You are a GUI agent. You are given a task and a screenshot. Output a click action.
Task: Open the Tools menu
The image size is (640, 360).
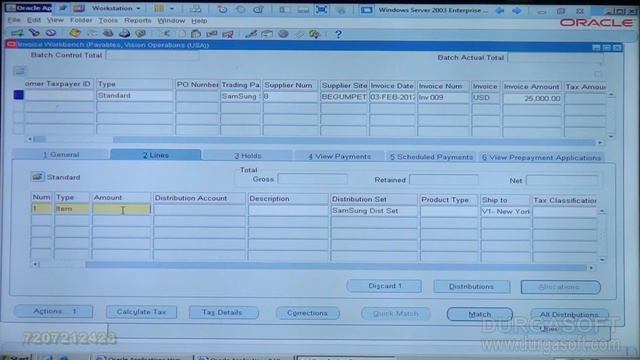tap(108, 20)
